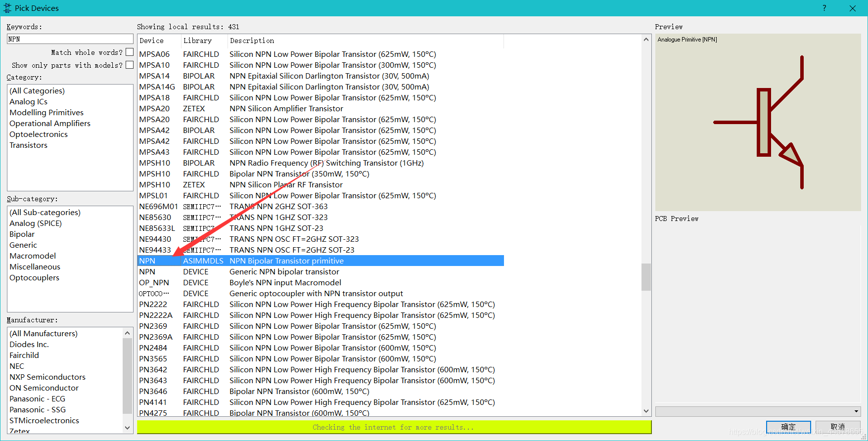Click the 取消 cancel button

pos(838,427)
